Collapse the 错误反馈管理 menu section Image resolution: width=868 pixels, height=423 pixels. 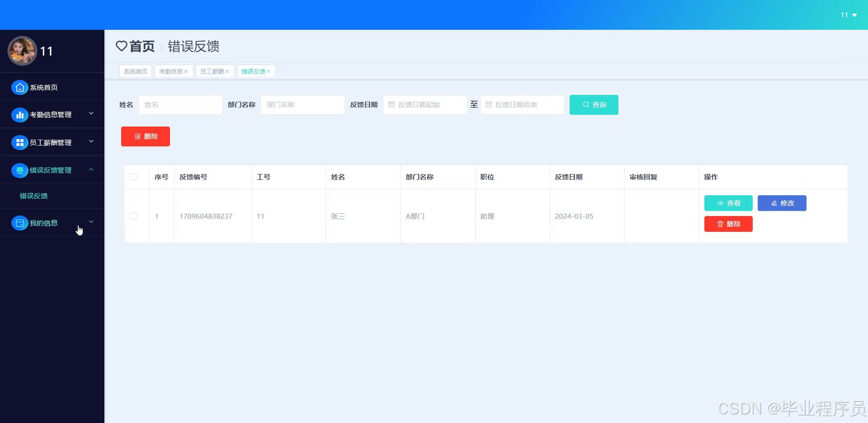click(x=91, y=169)
